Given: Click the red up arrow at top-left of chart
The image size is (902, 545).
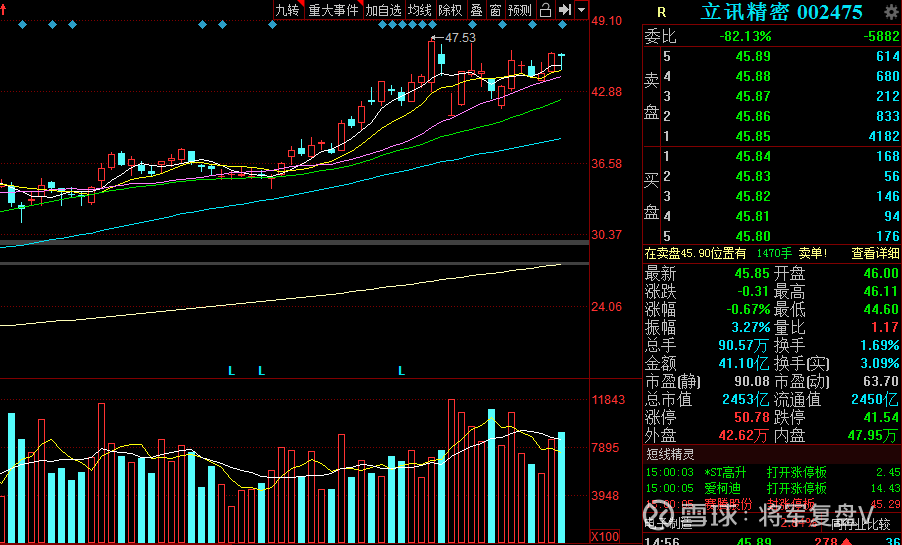Looking at the screenshot, I should coord(3,10).
